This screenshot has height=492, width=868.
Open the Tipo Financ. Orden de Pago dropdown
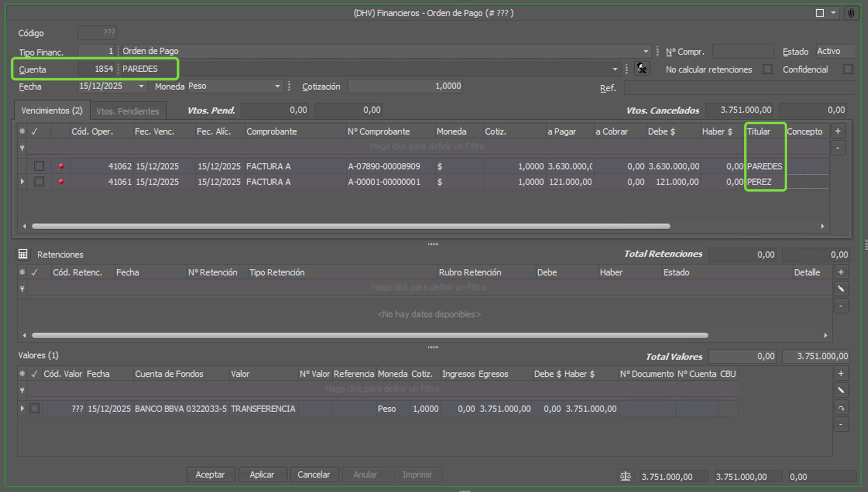646,52
